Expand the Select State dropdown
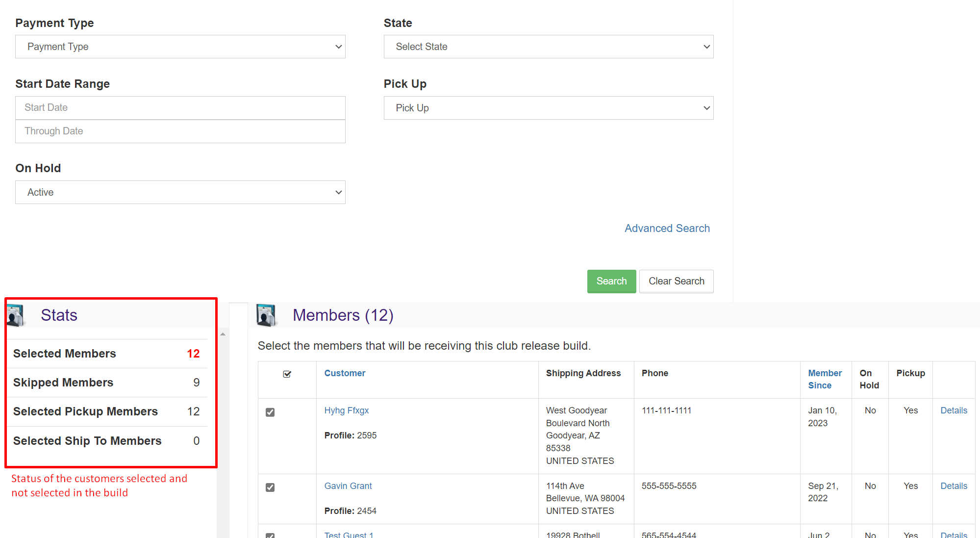This screenshot has width=980, height=538. point(548,47)
